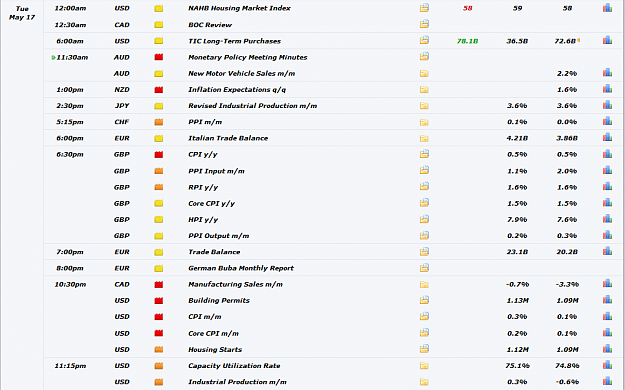Open New Motor Vehicle Sales m/m event

coord(242,73)
